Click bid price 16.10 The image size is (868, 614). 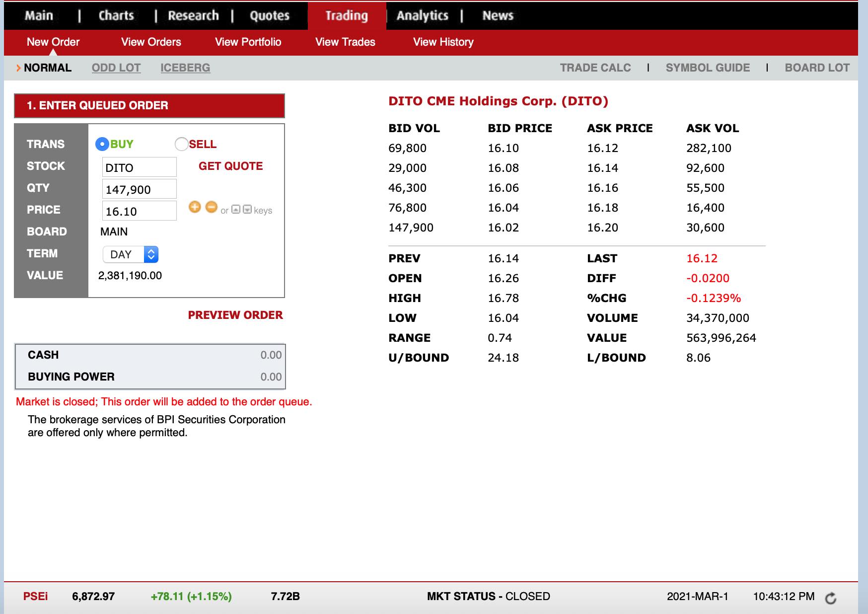(x=503, y=148)
